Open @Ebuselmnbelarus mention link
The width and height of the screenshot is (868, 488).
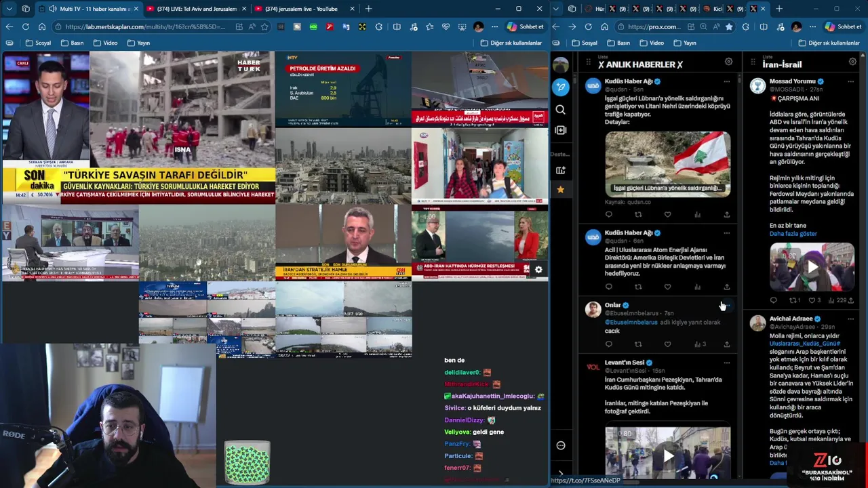click(631, 322)
